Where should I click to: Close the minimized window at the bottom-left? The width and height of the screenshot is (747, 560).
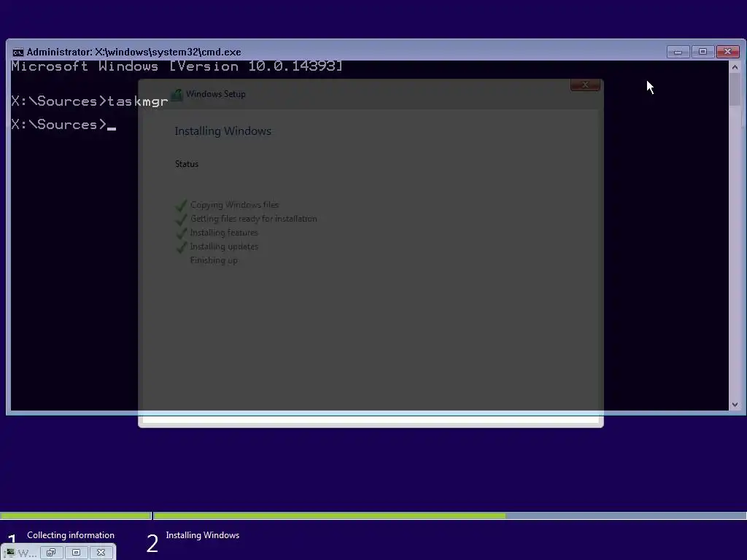[101, 553]
